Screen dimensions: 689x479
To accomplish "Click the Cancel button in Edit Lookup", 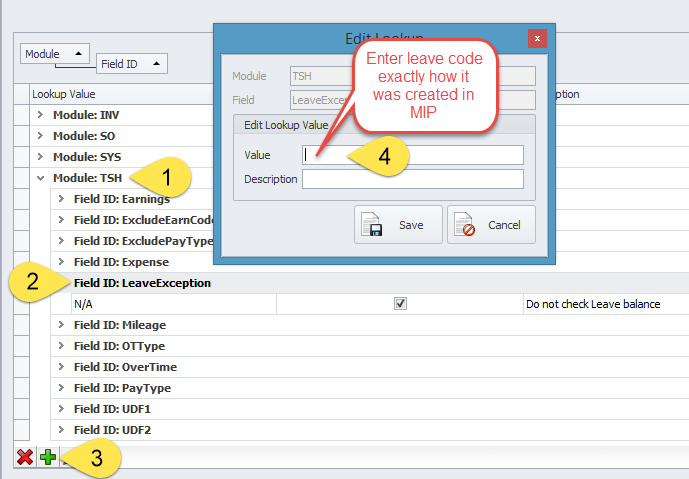I will (x=491, y=225).
